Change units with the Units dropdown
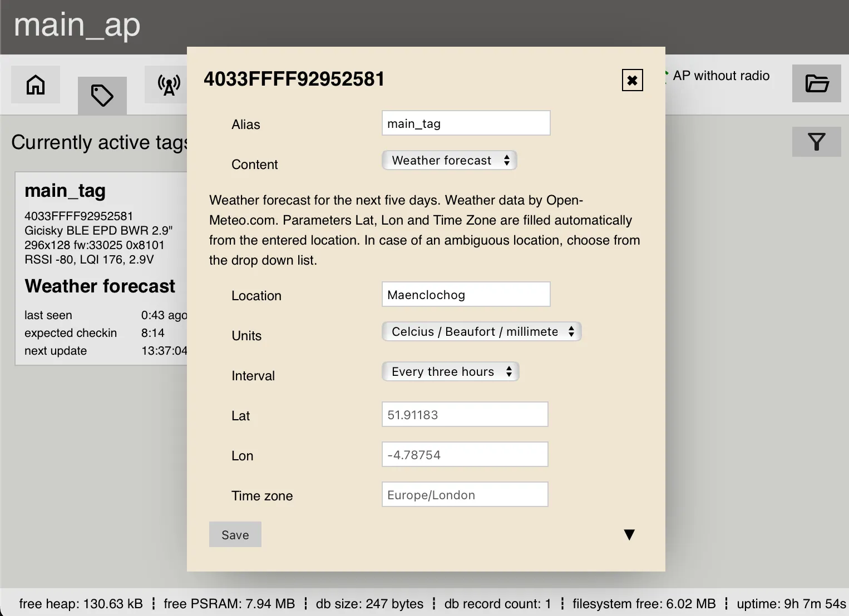Image resolution: width=849 pixels, height=616 pixels. [481, 331]
